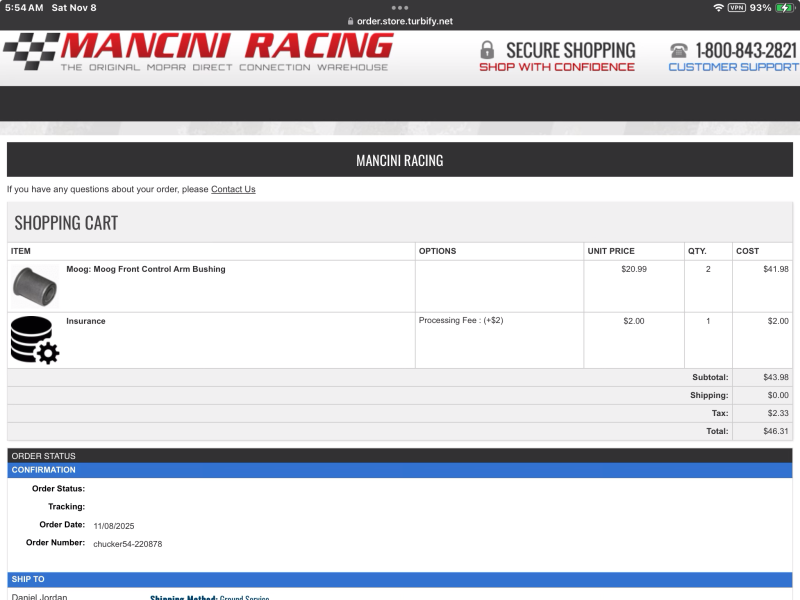Viewport: 800px width, 600px height.
Task: Tap the Mancini Racing logo
Action: pyautogui.click(x=198, y=52)
